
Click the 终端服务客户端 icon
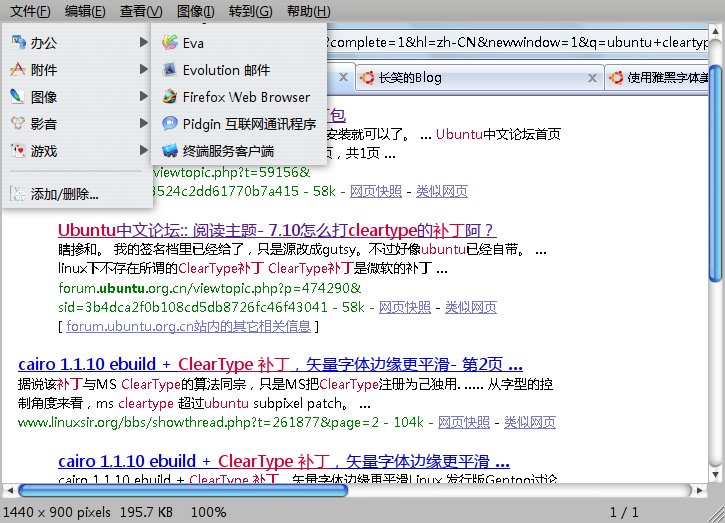click(170, 151)
